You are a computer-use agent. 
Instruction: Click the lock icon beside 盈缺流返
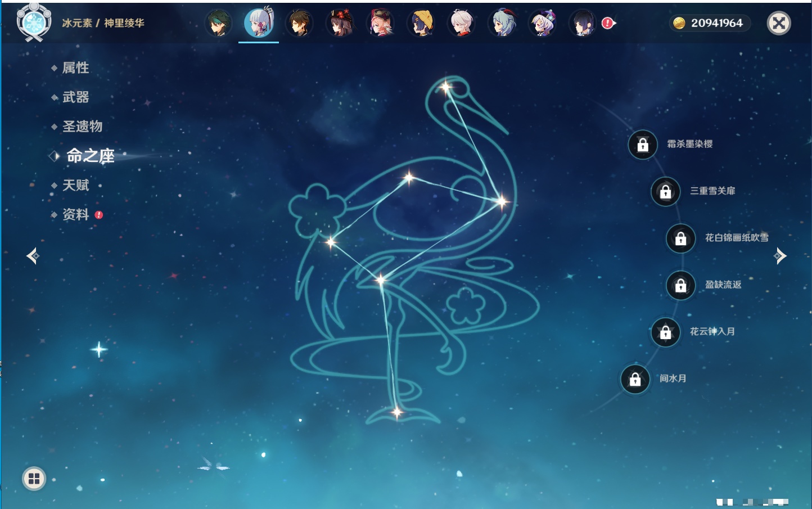tap(681, 285)
